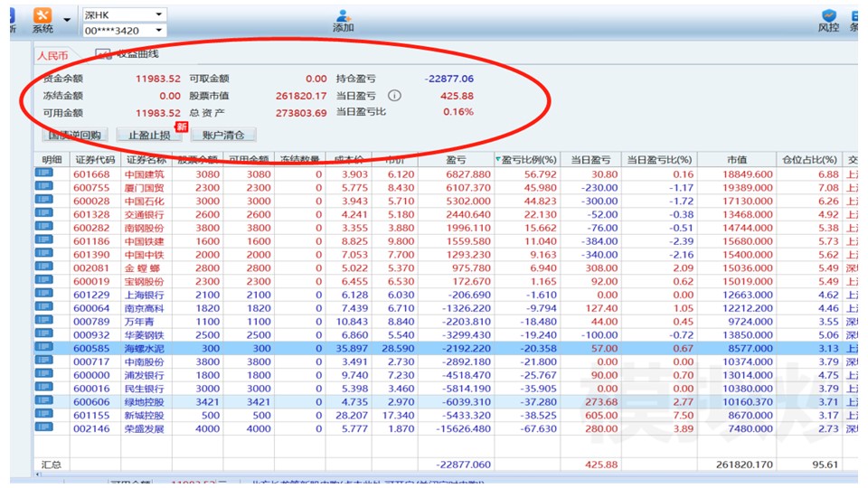The width and height of the screenshot is (868, 488).
Task: Open detail icon for 上海银行 row
Action: [43, 294]
